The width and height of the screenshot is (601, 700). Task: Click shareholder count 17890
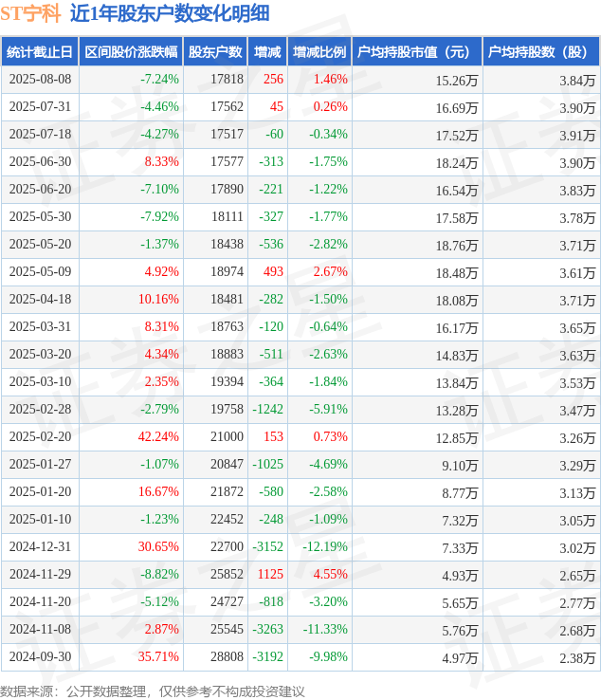pyautogui.click(x=228, y=190)
